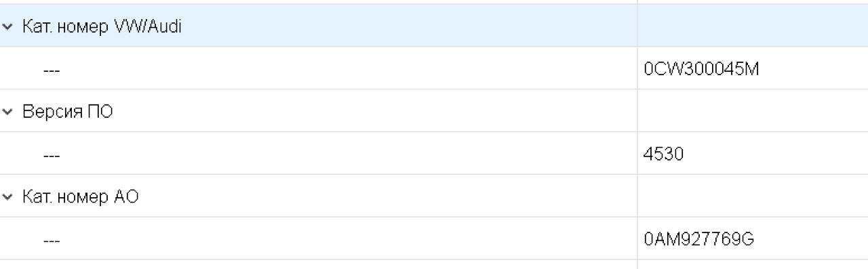Click the 0CW300045M part number value
868x269 pixels.
click(701, 69)
